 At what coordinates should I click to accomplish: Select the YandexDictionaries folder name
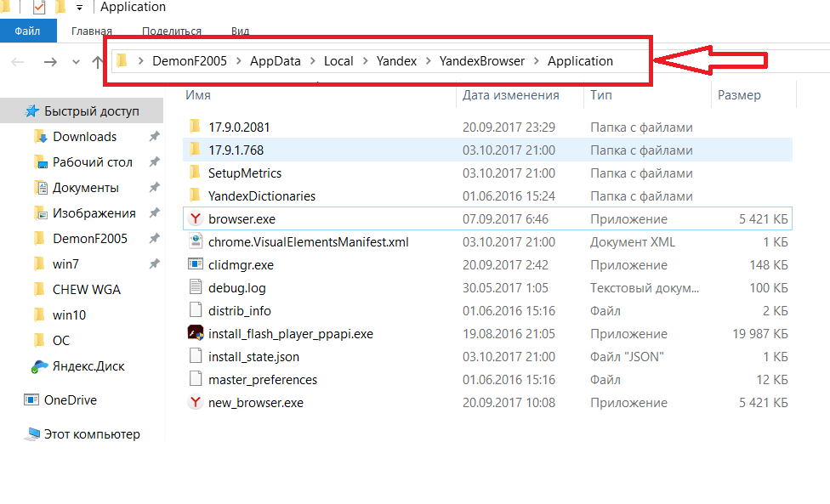261,196
